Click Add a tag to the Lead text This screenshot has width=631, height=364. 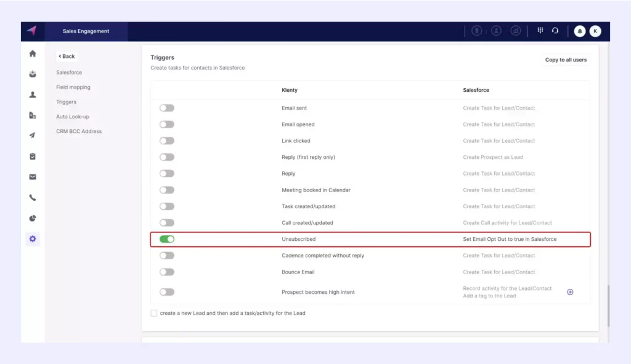[x=489, y=296]
